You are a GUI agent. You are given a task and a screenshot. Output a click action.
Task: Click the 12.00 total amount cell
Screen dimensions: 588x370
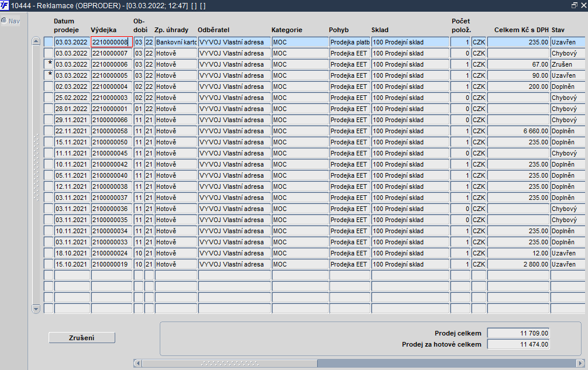pyautogui.click(x=518, y=253)
